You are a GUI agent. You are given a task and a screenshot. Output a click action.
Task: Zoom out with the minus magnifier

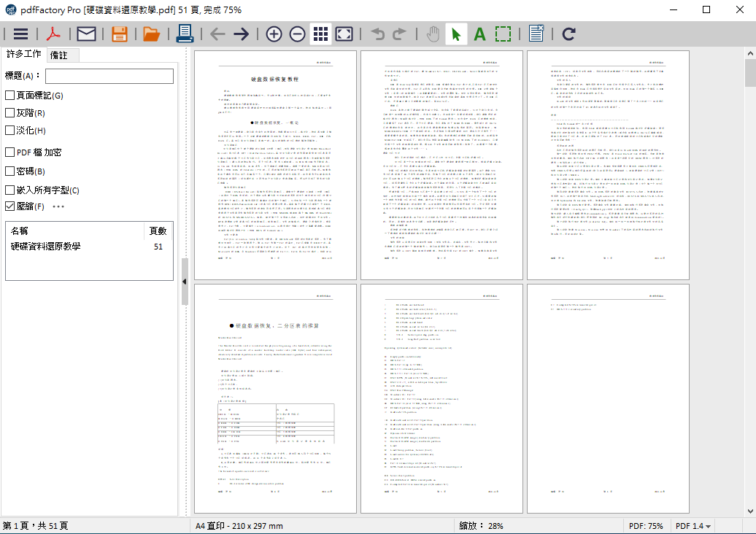point(297,34)
